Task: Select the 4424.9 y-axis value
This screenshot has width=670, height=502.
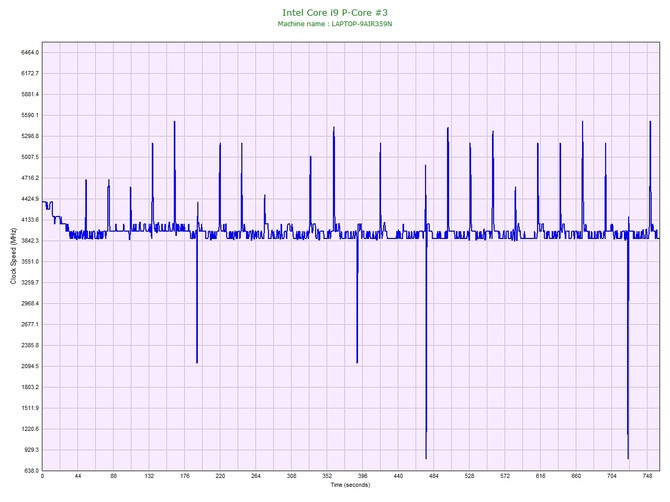Action: pyautogui.click(x=30, y=199)
